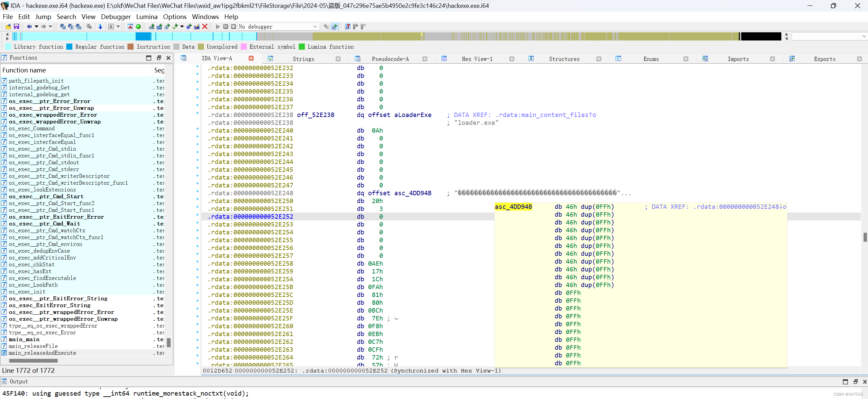Click the red X delete icon
The height and width of the screenshot is (399, 868).
[x=205, y=27]
